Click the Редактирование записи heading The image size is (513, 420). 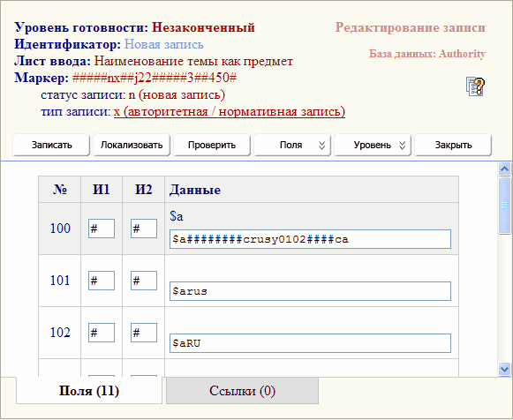[x=411, y=27]
